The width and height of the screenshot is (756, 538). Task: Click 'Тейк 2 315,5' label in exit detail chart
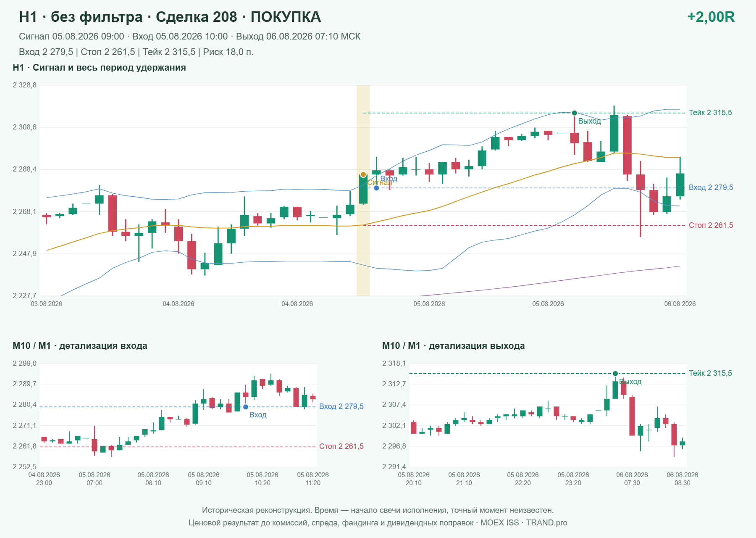(x=710, y=373)
